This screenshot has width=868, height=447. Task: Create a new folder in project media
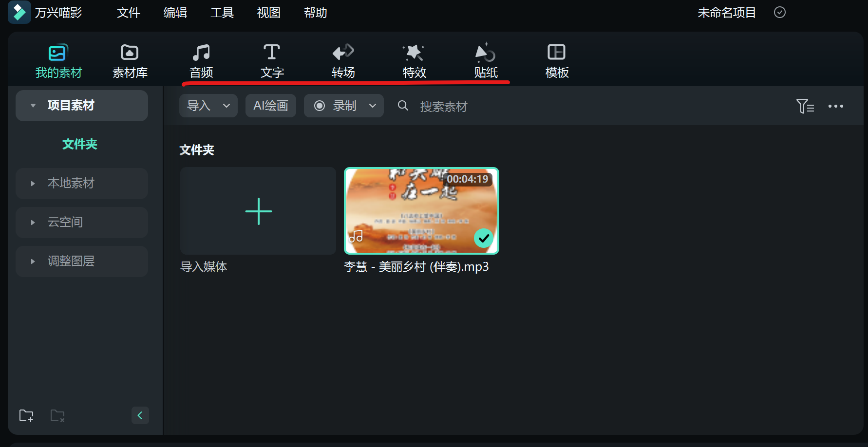(26, 415)
